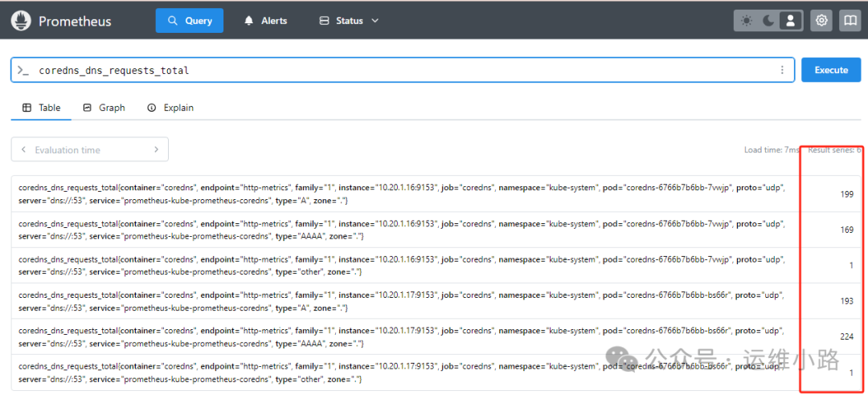This screenshot has height=395, width=868.
Task: Click the value 224
Action: [x=846, y=336]
